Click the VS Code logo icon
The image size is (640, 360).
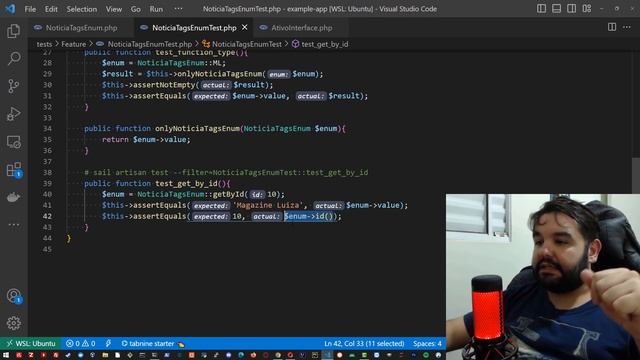point(10,9)
